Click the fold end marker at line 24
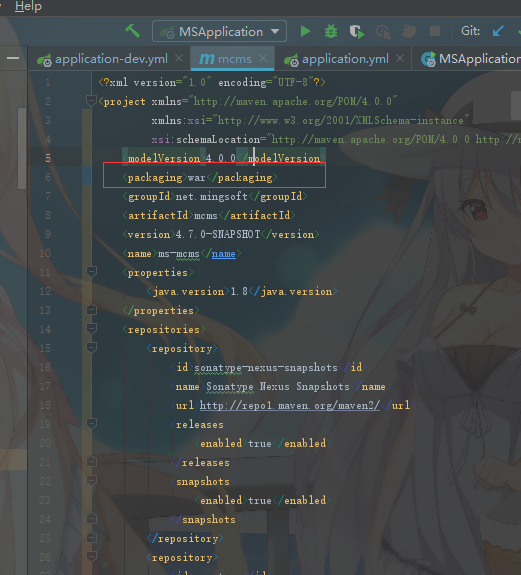 pyautogui.click(x=91, y=519)
